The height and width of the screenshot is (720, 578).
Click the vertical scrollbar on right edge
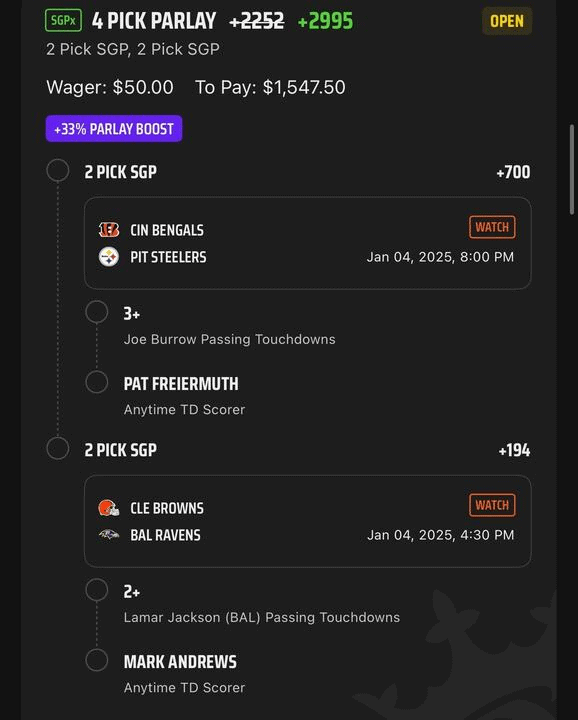pos(572,168)
